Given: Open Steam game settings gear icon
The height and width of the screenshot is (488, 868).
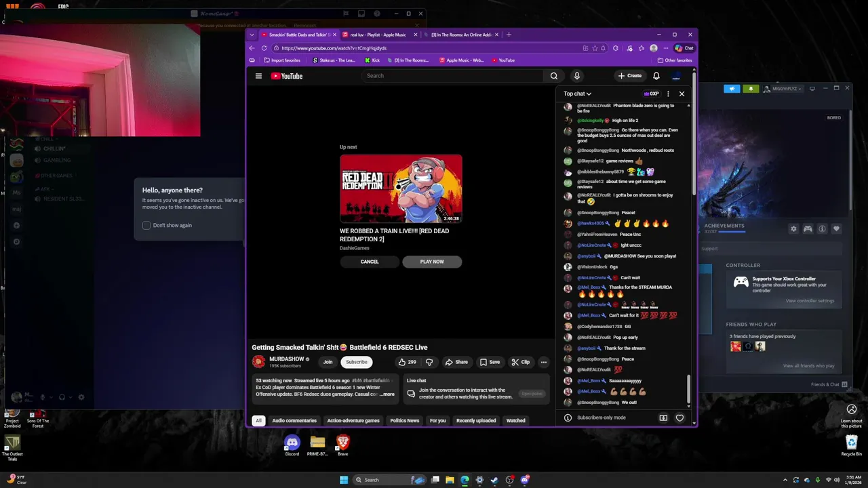Looking at the screenshot, I should click(793, 229).
